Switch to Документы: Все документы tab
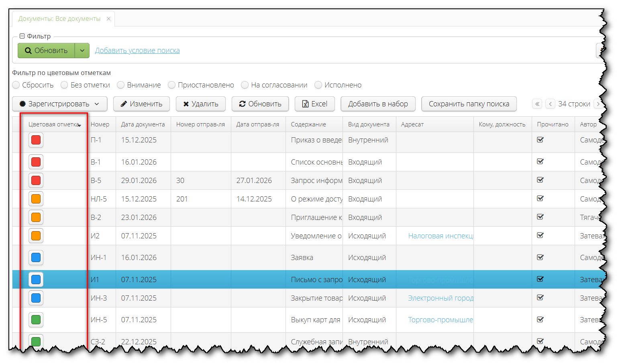This screenshot has width=618, height=364. [x=59, y=19]
